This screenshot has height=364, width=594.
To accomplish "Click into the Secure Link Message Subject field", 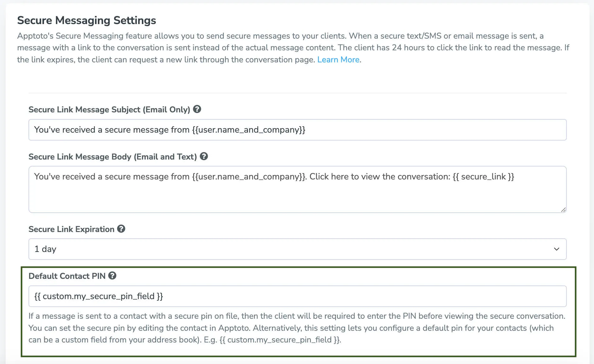I will pos(297,130).
